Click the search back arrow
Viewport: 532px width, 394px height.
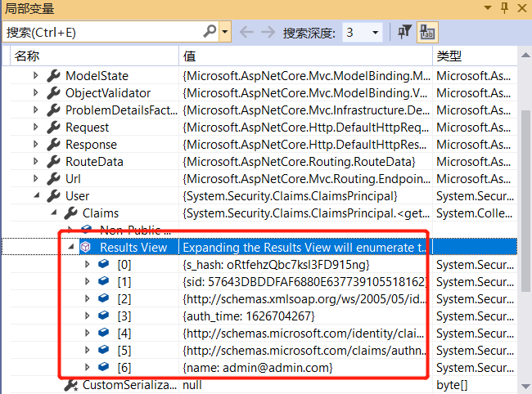tap(246, 32)
